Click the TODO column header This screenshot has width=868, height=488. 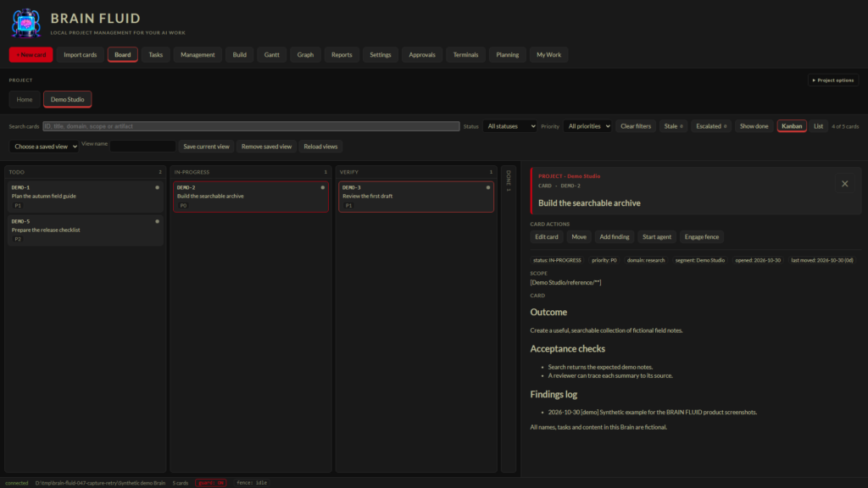(x=86, y=172)
